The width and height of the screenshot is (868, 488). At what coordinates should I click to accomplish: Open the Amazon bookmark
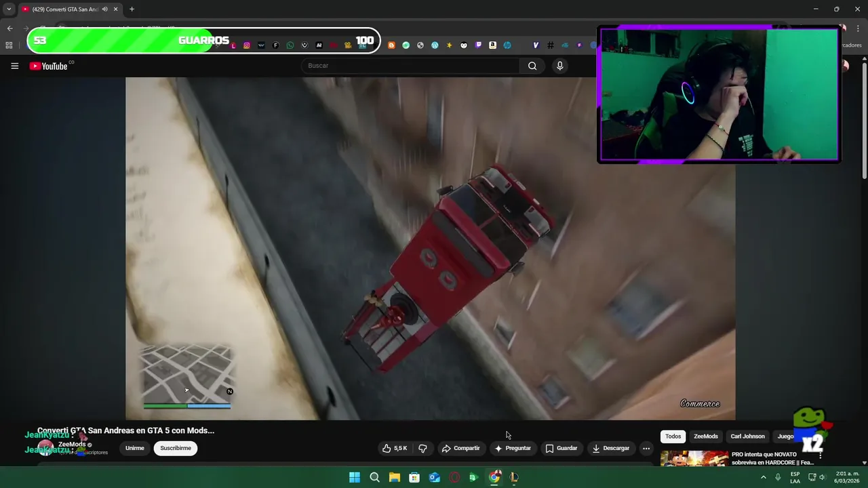pyautogui.click(x=492, y=45)
